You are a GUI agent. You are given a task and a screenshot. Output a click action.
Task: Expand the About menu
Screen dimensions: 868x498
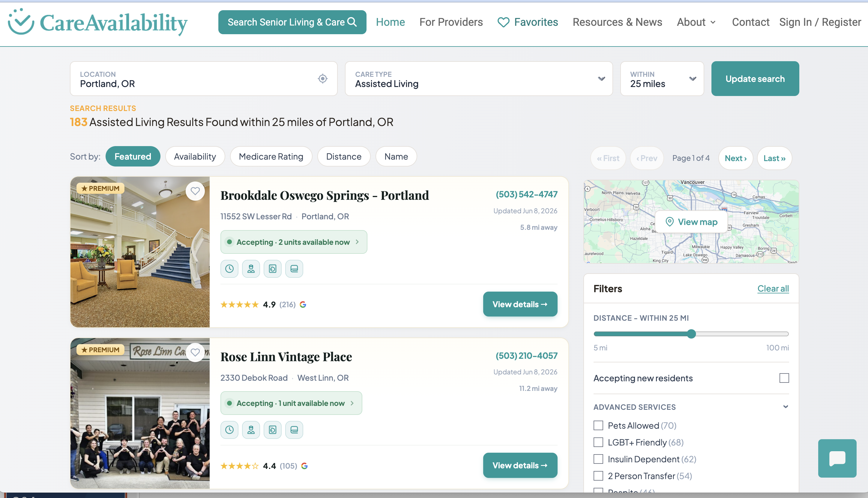[x=696, y=22]
